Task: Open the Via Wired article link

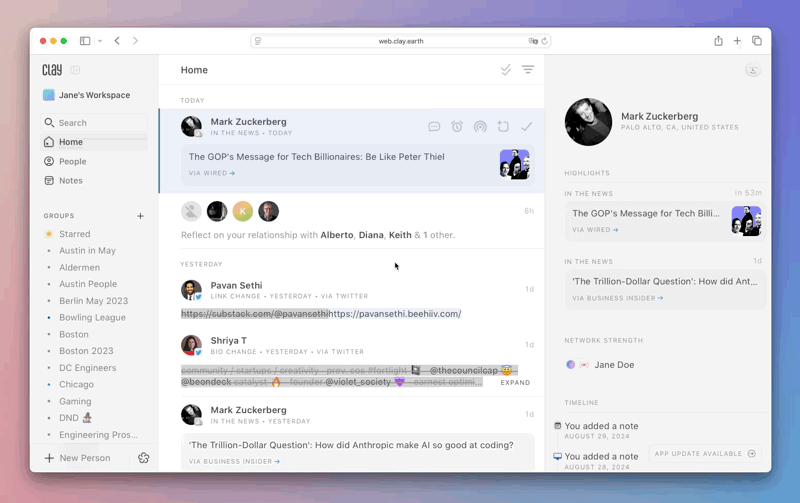Action: point(212,173)
